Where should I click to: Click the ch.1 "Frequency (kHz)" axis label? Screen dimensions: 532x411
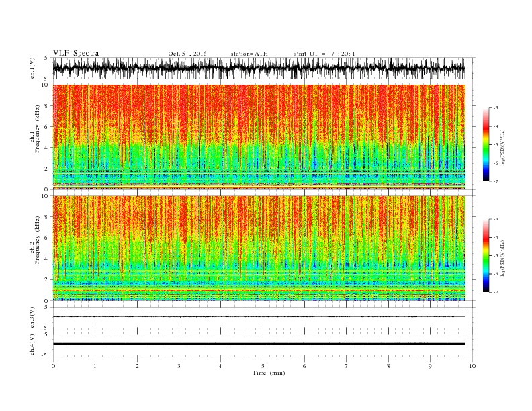[x=37, y=129]
